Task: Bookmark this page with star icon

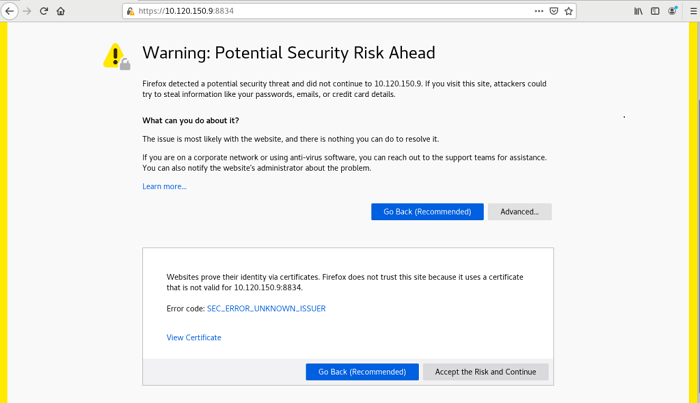Action: (x=569, y=11)
